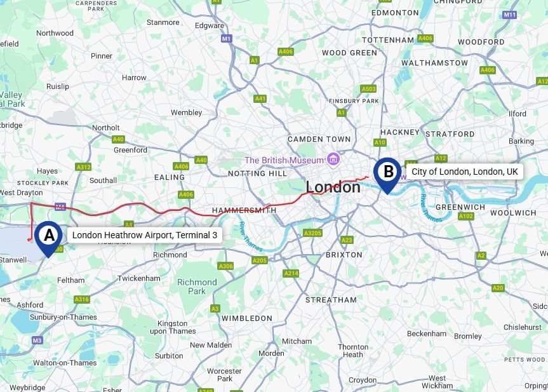548x392 pixels.
Task: Click the Wimbledon district label
Action: pos(247,318)
